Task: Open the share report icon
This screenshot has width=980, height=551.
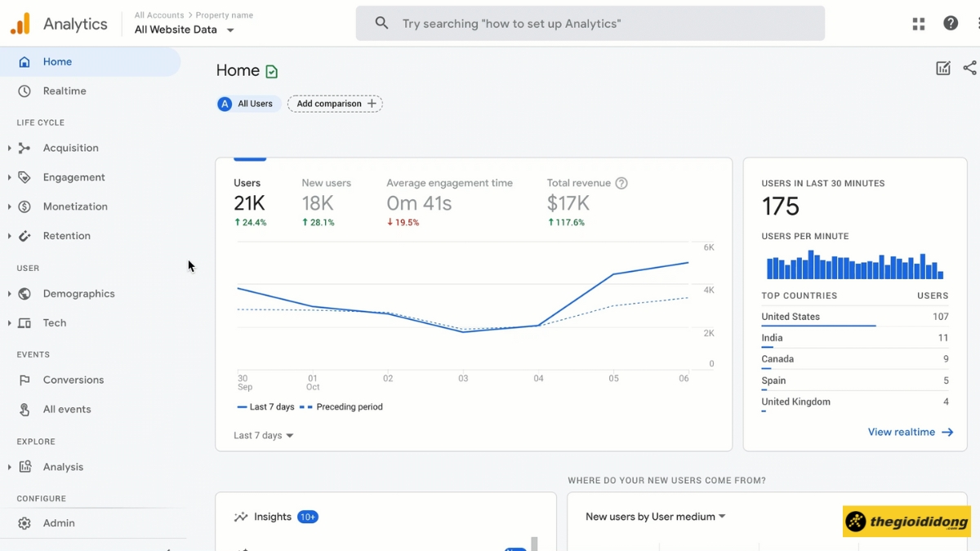Action: pyautogui.click(x=970, y=69)
